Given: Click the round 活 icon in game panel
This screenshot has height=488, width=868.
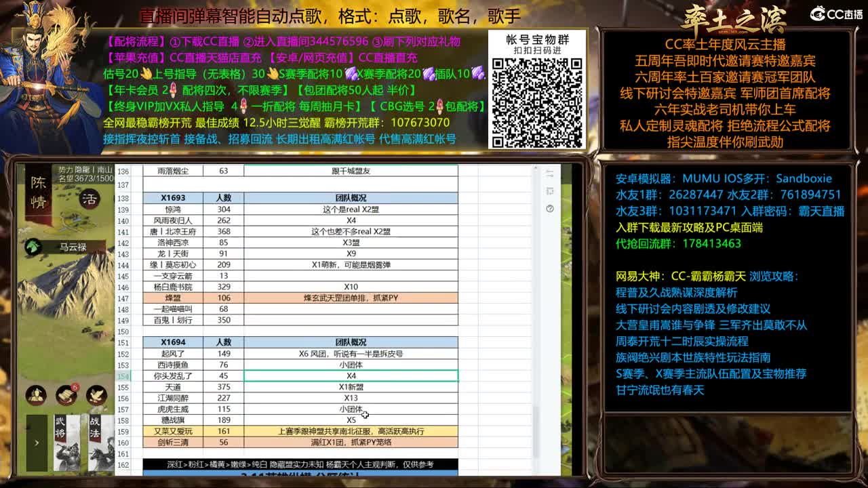Looking at the screenshot, I should pyautogui.click(x=90, y=199).
